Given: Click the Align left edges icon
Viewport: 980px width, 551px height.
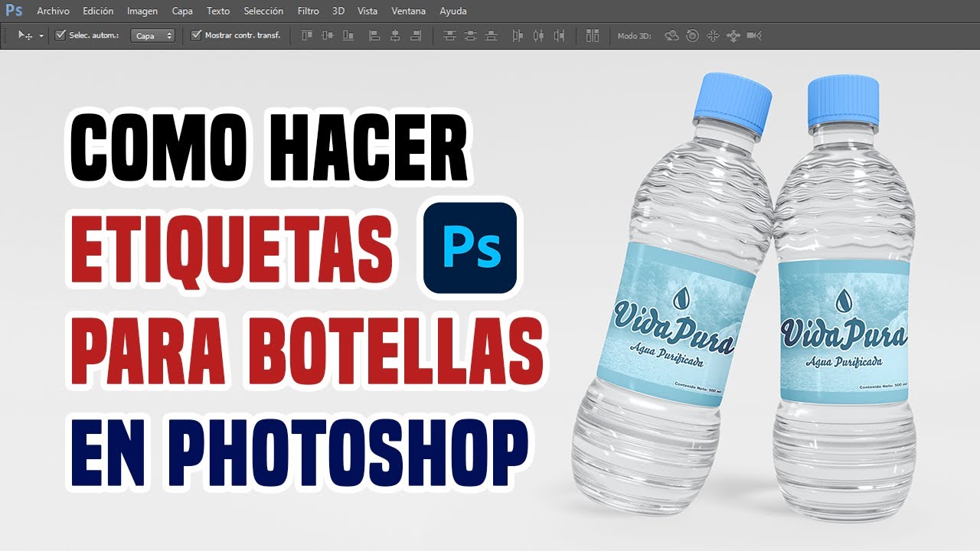Looking at the screenshot, I should pos(374,35).
